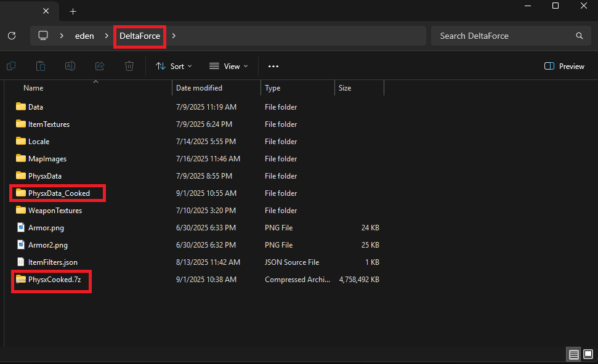598x364 pixels.
Task: Click the magnifier icon in search box
Action: pyautogui.click(x=579, y=36)
